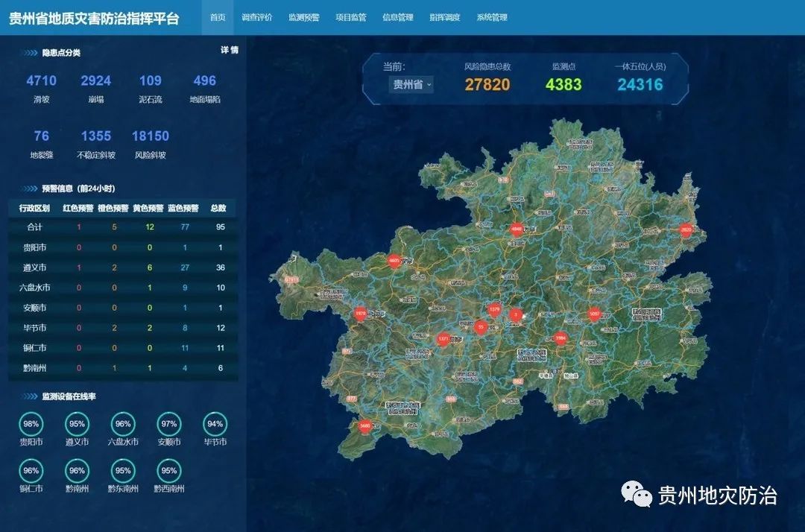Go to 系统管理 in the navigation bar
The width and height of the screenshot is (805, 532).
point(492,17)
